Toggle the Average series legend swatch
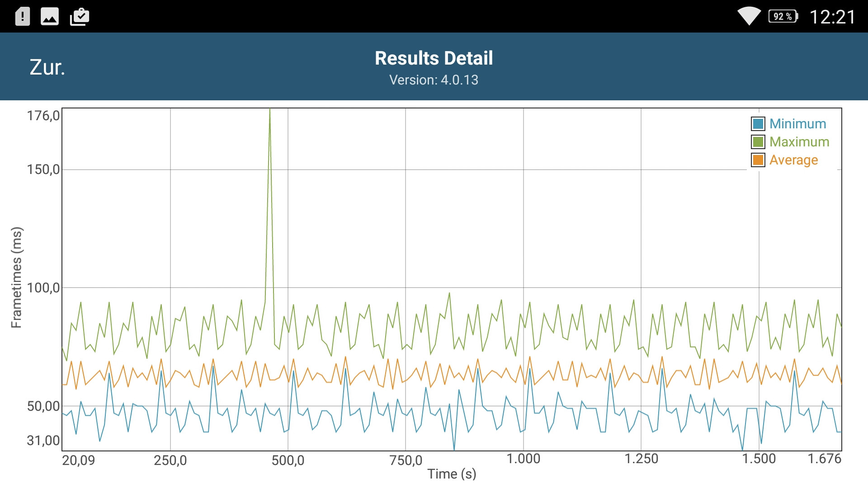868x488 pixels. 758,160
